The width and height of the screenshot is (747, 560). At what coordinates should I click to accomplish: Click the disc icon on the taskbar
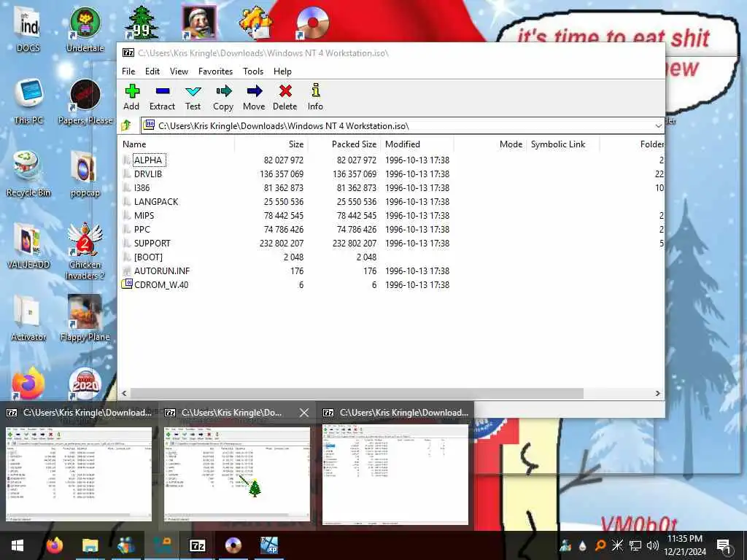[x=233, y=545]
